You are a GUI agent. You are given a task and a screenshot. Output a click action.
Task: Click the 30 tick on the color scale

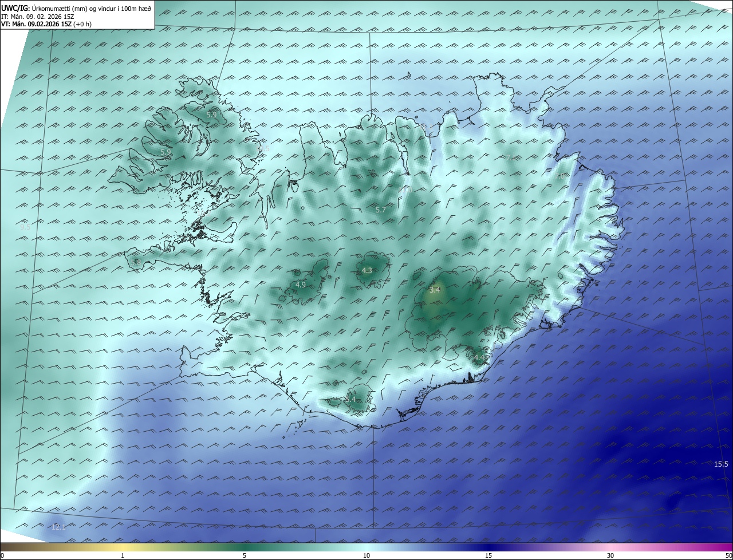pyautogui.click(x=610, y=555)
